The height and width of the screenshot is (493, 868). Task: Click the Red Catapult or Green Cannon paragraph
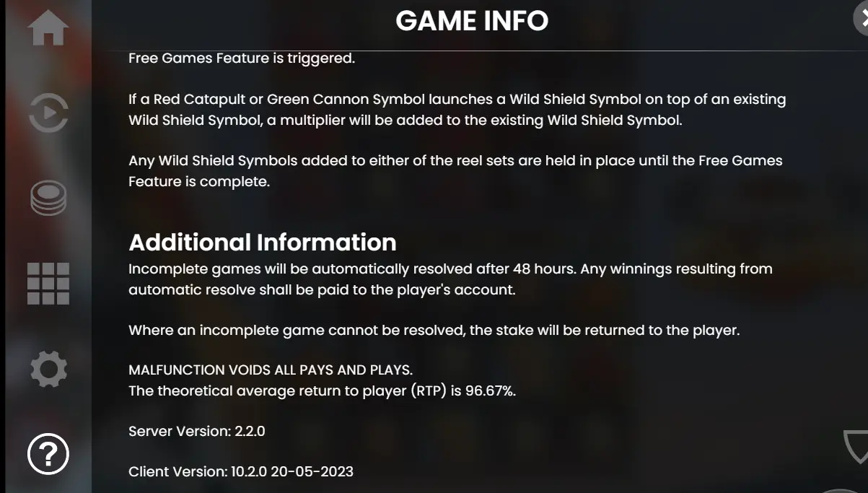tap(457, 110)
